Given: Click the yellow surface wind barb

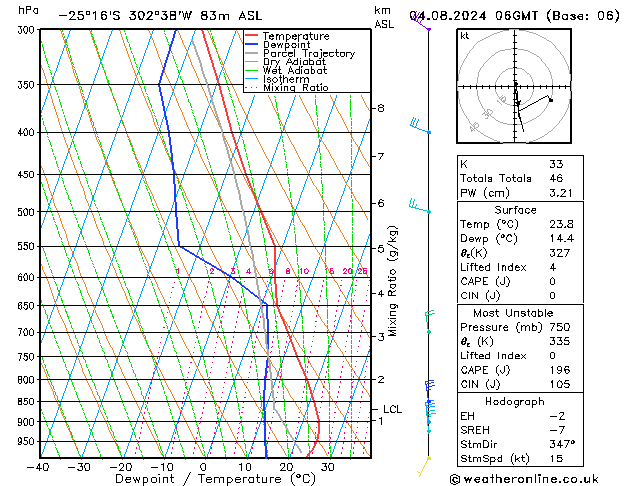Looking at the screenshot, I should pos(424,466).
